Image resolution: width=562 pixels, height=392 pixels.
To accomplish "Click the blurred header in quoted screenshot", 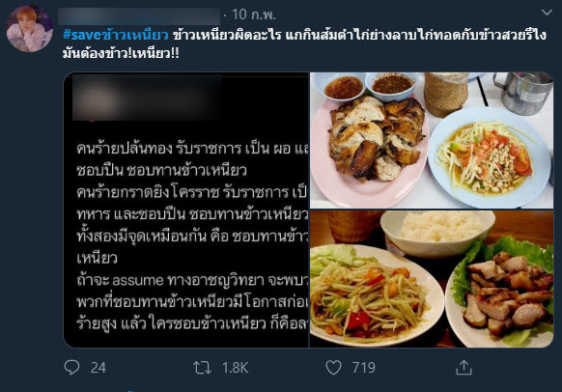I will 146,98.
